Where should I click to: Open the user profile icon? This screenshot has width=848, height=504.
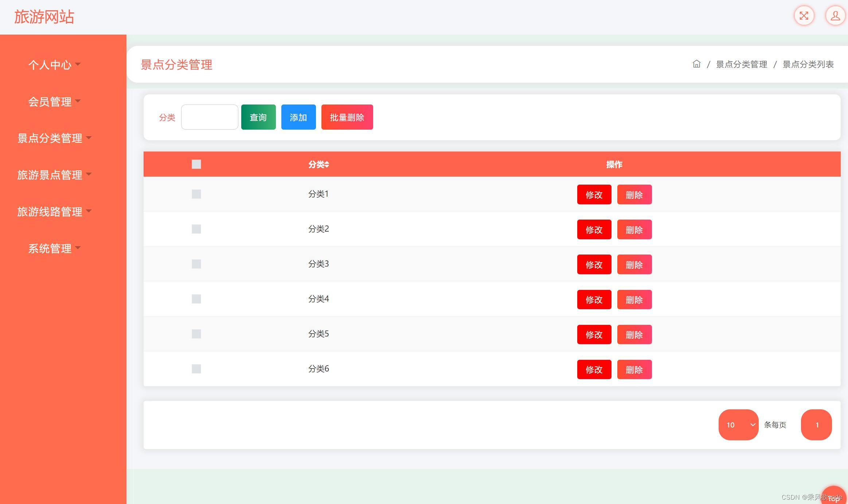[835, 16]
